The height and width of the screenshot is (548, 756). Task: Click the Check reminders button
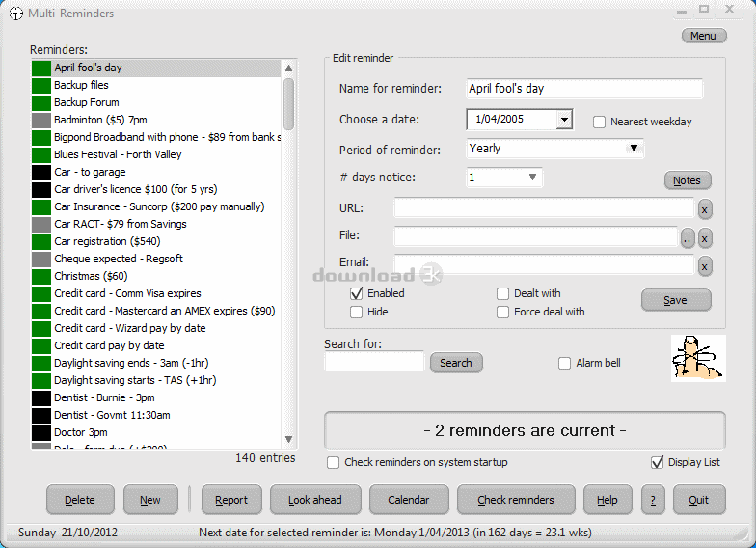point(516,500)
